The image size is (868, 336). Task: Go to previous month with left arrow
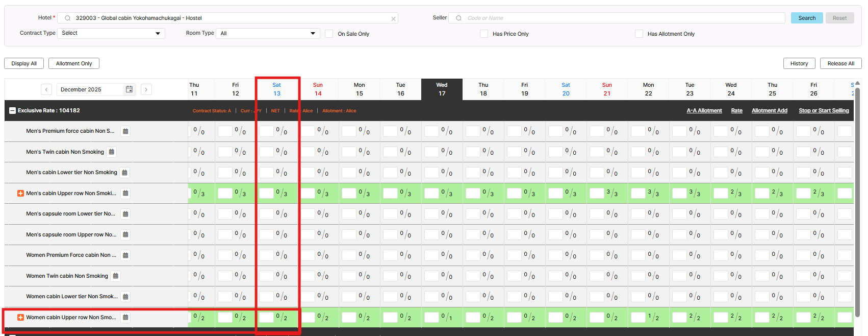tap(46, 89)
